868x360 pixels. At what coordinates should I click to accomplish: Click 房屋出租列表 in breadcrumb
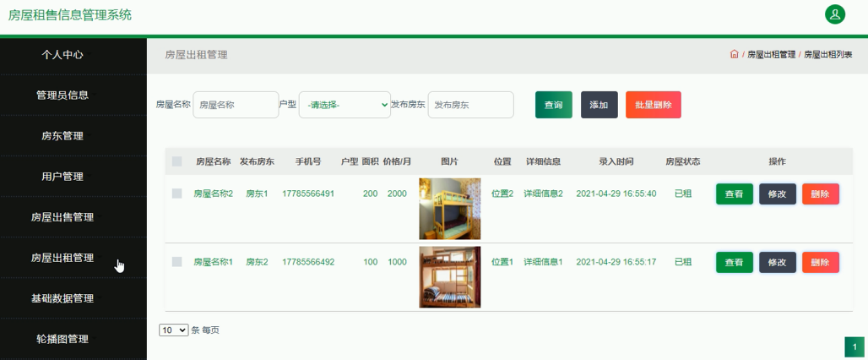click(827, 54)
